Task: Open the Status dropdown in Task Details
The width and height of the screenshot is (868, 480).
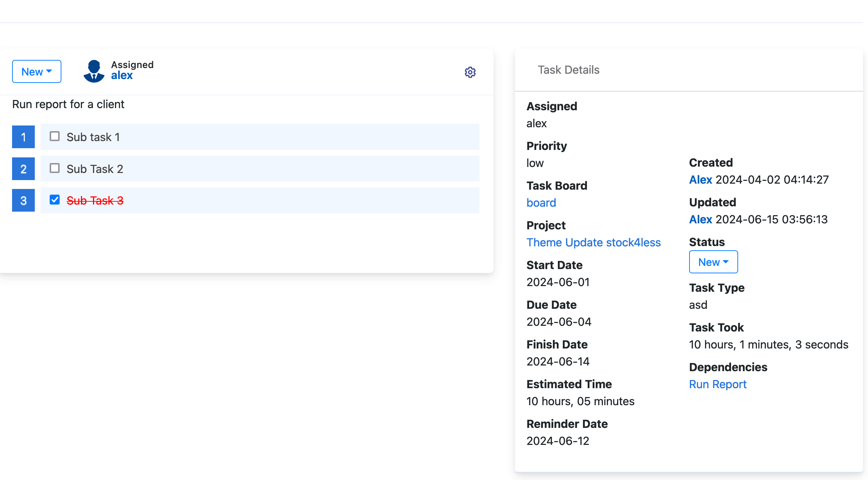Action: pyautogui.click(x=713, y=262)
